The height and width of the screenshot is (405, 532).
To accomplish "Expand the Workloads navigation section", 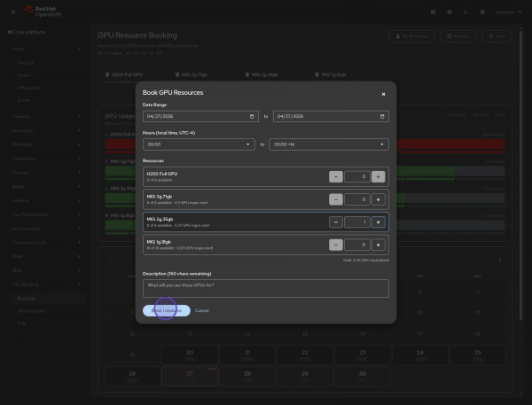I will tap(46, 144).
